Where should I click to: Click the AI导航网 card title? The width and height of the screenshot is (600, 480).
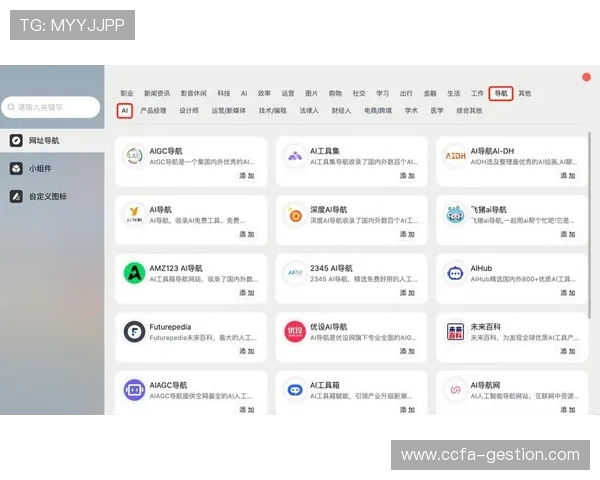click(x=485, y=385)
